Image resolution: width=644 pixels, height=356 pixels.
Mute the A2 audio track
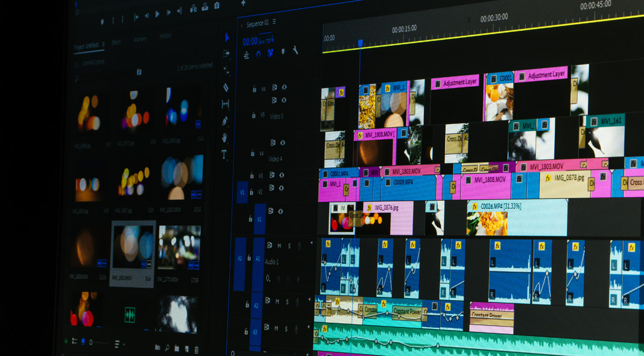click(x=277, y=301)
